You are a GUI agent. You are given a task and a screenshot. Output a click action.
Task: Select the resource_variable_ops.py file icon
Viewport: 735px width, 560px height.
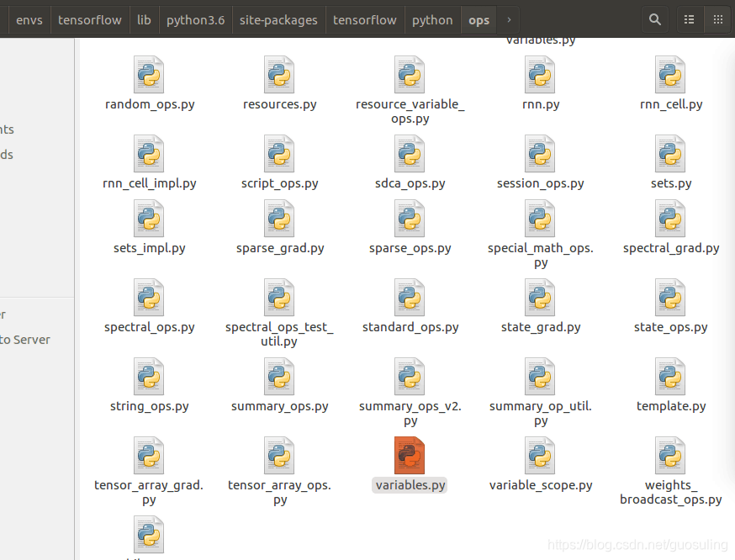coord(410,75)
